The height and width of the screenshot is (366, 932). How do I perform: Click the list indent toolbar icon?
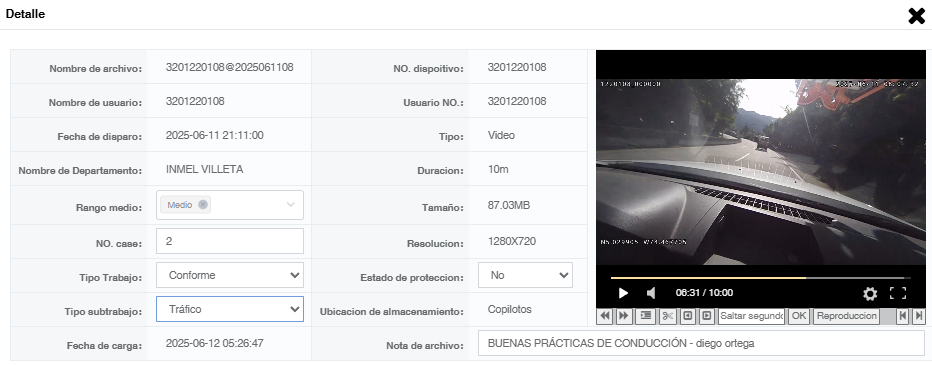click(x=645, y=316)
